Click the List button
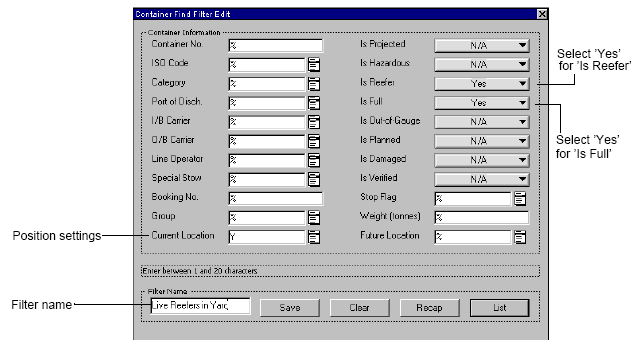The image size is (644, 364). point(499,308)
